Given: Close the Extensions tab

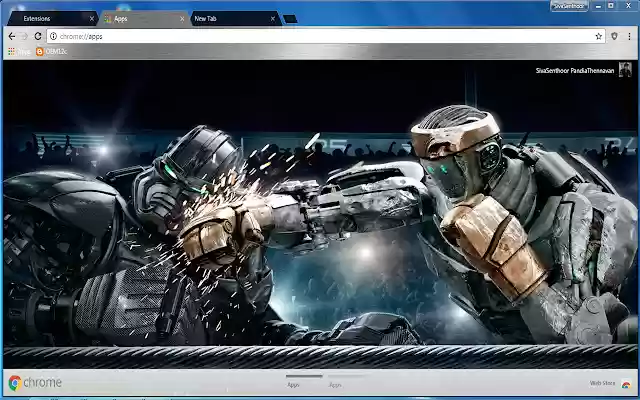Looking at the screenshot, I should 92,19.
